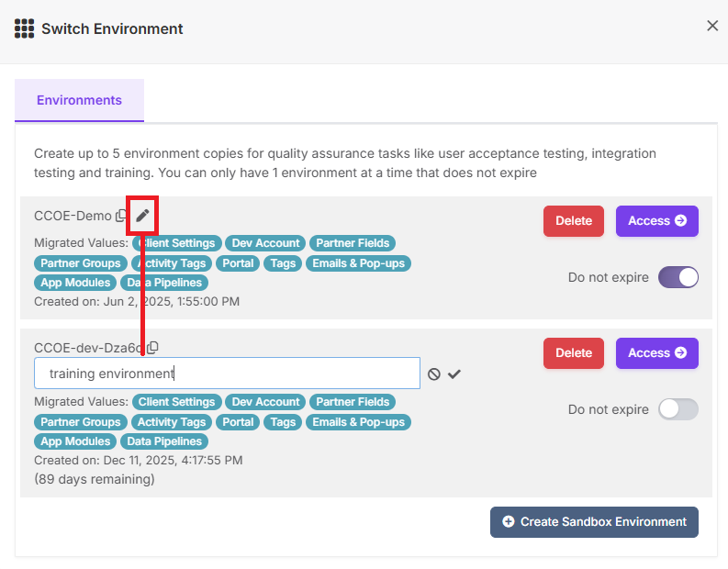Delete the CCOE-Demo environment
Viewport: 728px width, 569px height.
tap(574, 221)
